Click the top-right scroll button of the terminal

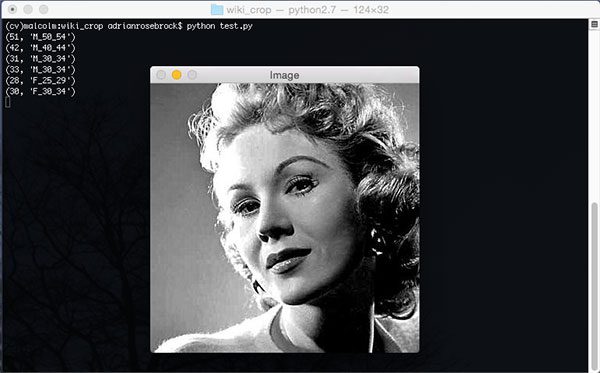[594, 24]
